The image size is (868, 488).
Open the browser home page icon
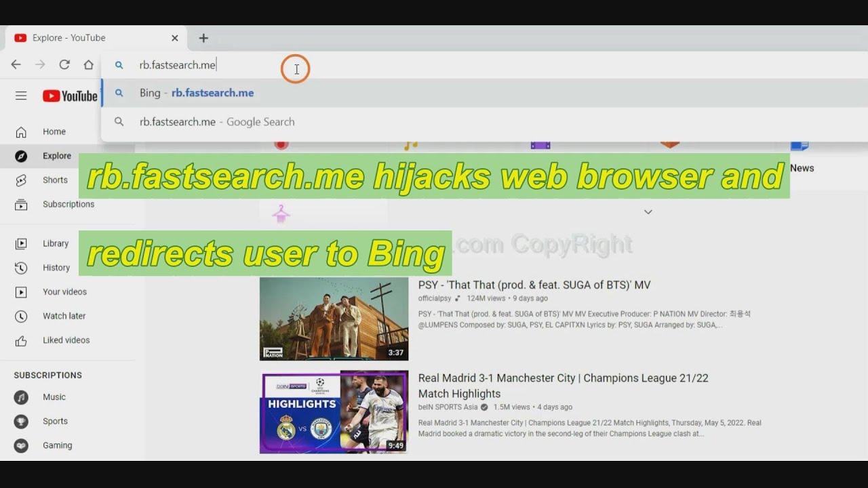88,64
